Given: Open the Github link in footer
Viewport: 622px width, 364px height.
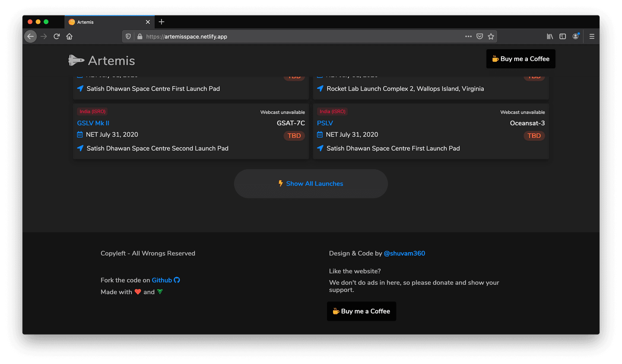Looking at the screenshot, I should 162,280.
